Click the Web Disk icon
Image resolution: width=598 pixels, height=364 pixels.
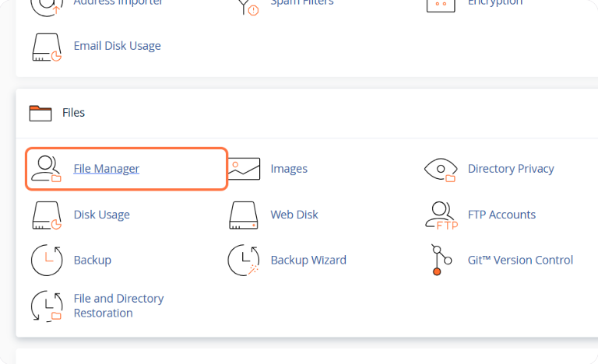click(x=244, y=215)
